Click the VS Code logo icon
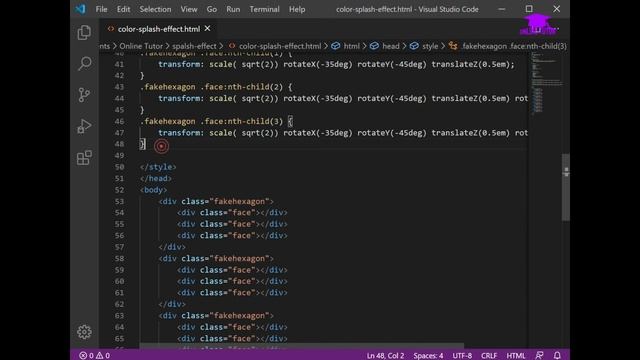Image resolution: width=640 pixels, height=360 pixels. 81,9
